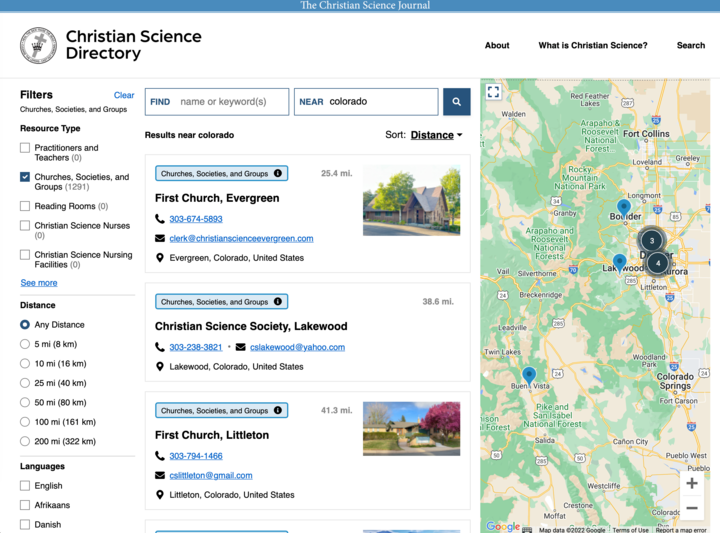Viewport: 720px width, 533px height.
Task: Uncheck Churches, Societies, and Groups filter
Action: pyautogui.click(x=25, y=177)
